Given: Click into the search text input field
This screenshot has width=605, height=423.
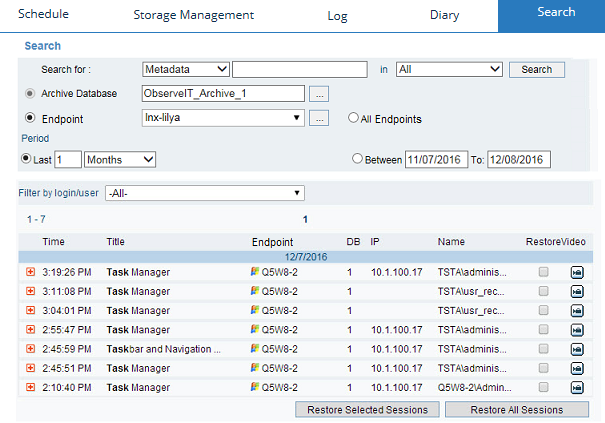Looking at the screenshot, I should (x=300, y=69).
